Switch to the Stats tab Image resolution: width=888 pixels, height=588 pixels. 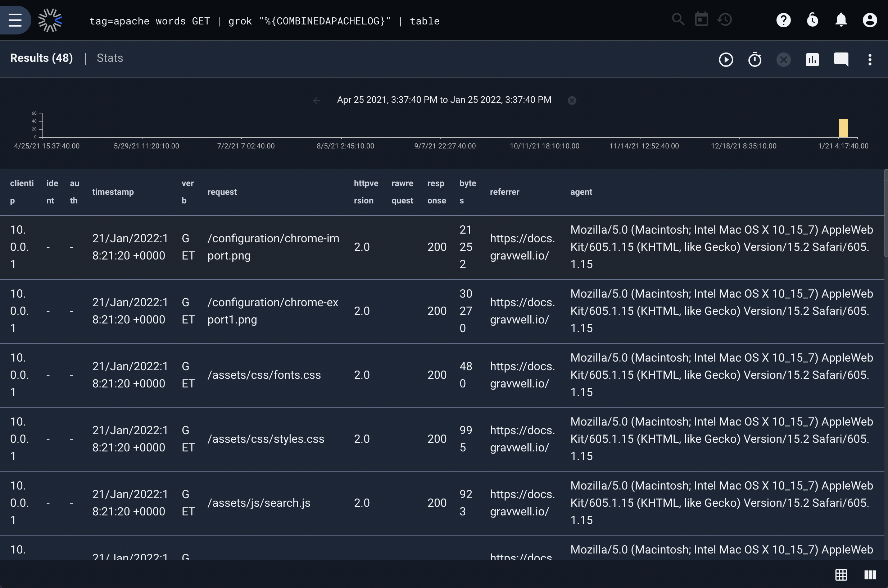pyautogui.click(x=110, y=58)
